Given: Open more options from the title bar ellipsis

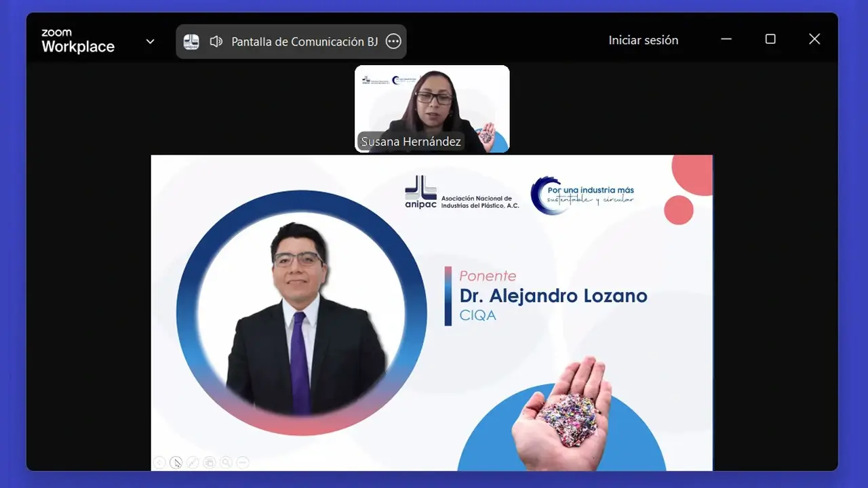Looking at the screenshot, I should tap(393, 41).
